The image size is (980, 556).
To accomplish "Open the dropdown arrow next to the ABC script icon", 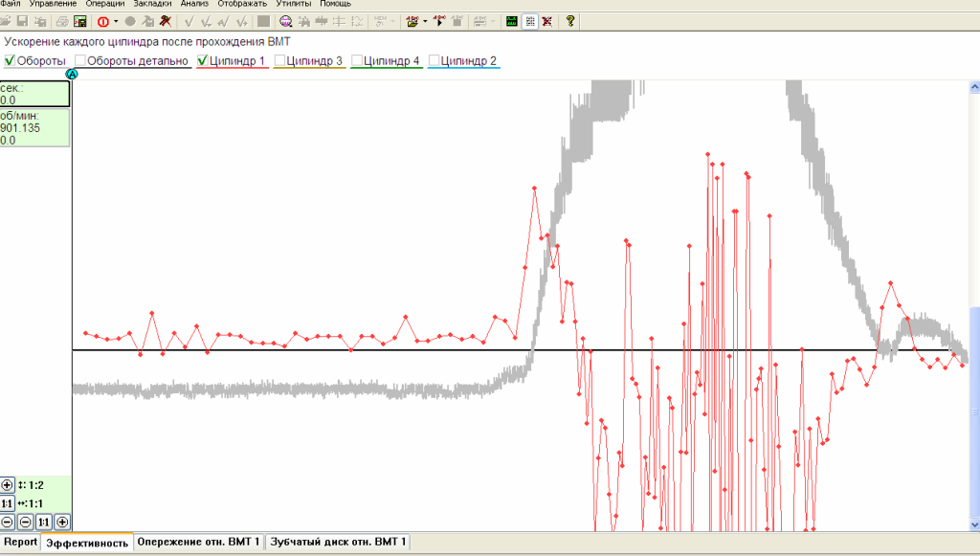I will click(425, 21).
